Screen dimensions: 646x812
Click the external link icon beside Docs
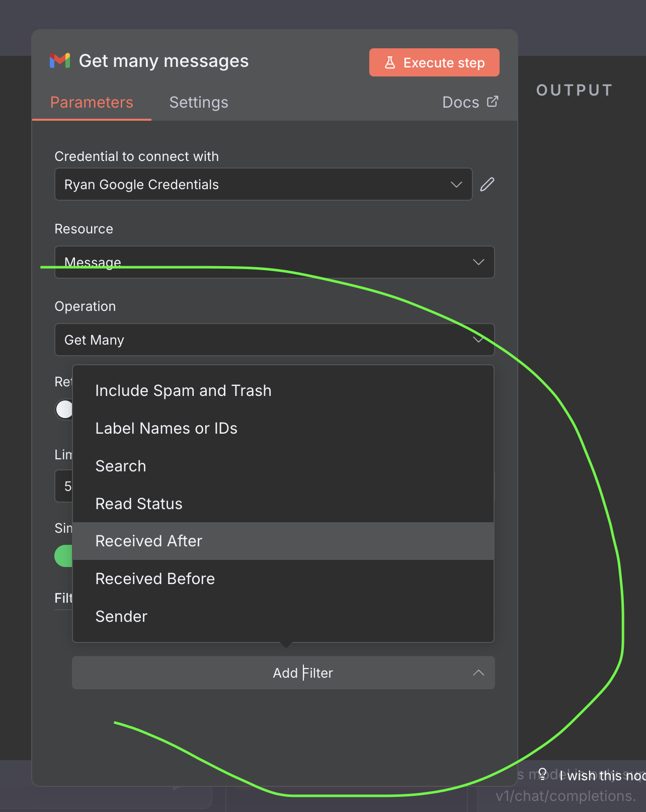pyautogui.click(x=493, y=102)
